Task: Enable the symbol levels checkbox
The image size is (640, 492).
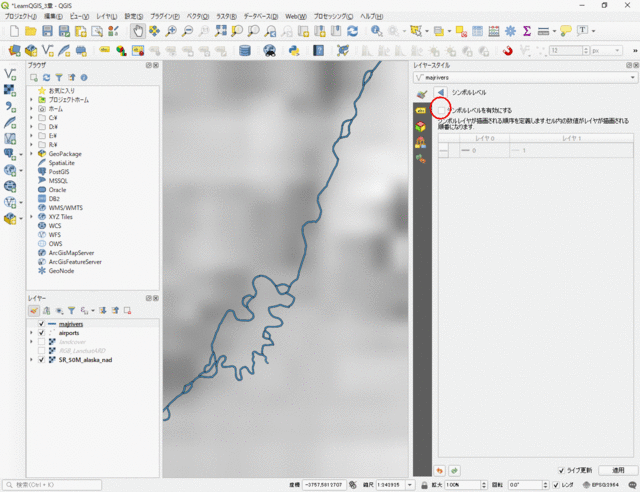Action: pyautogui.click(x=441, y=110)
